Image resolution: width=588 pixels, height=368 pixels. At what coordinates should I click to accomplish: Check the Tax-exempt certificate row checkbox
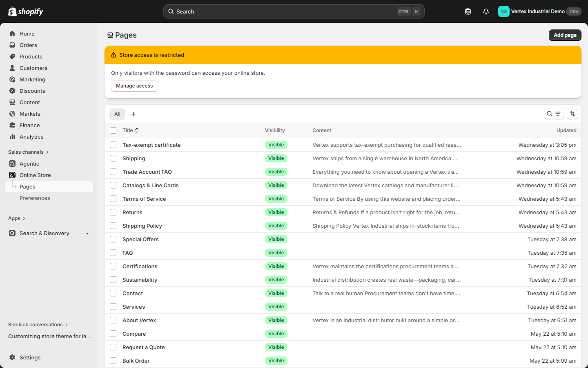pyautogui.click(x=113, y=145)
